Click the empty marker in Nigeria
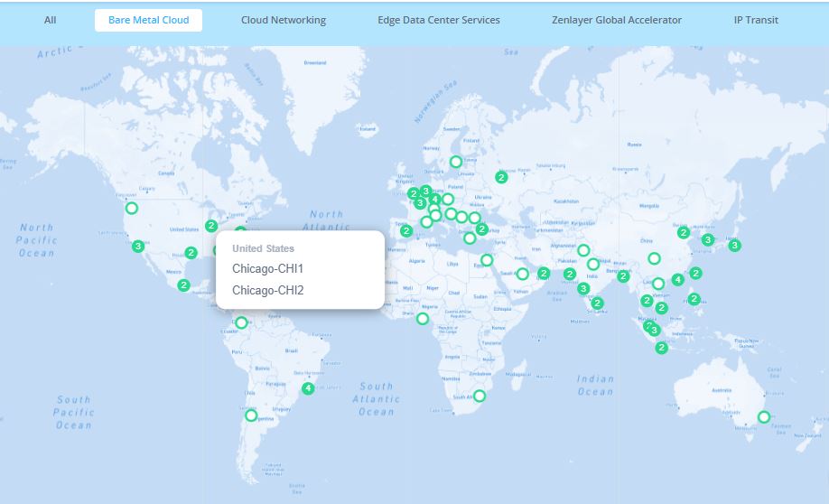The width and height of the screenshot is (829, 504). tap(423, 318)
